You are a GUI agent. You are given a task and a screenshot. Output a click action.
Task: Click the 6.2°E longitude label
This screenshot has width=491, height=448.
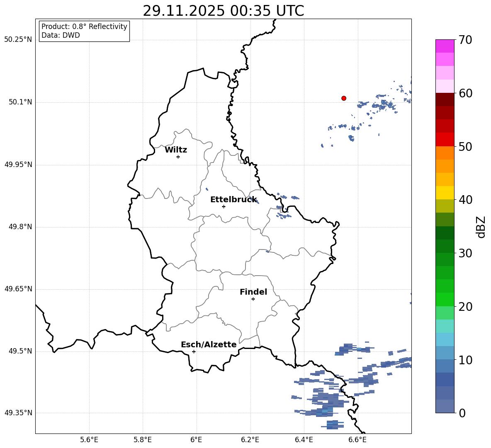tap(250, 440)
